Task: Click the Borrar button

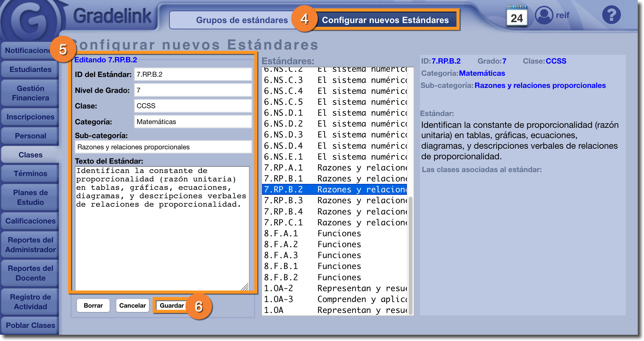Action: click(x=93, y=305)
